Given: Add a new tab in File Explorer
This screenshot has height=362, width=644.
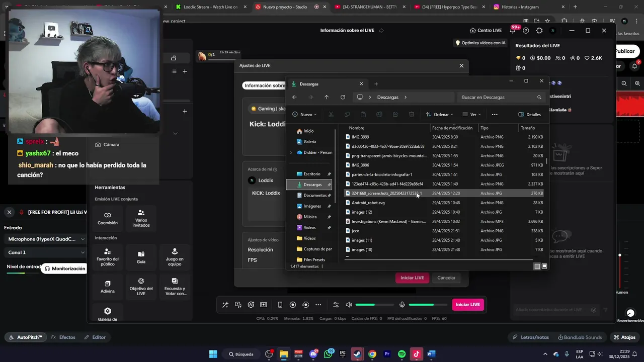Looking at the screenshot, I should pyautogui.click(x=376, y=84).
